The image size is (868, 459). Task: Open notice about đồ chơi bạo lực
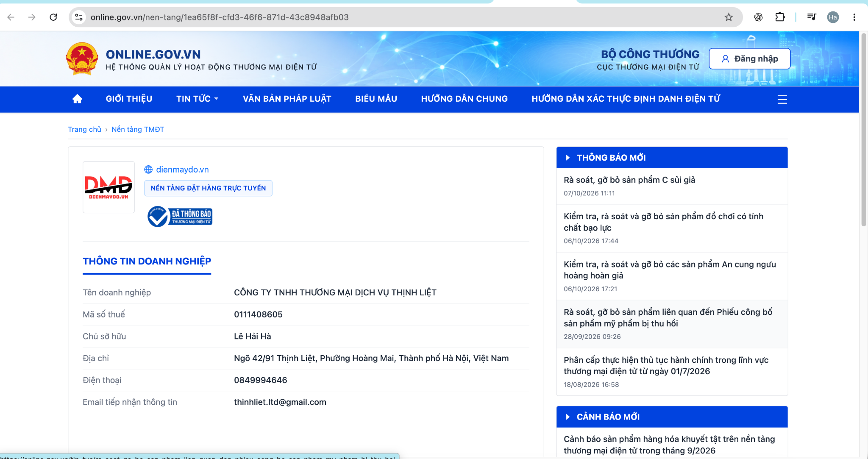[x=663, y=222]
